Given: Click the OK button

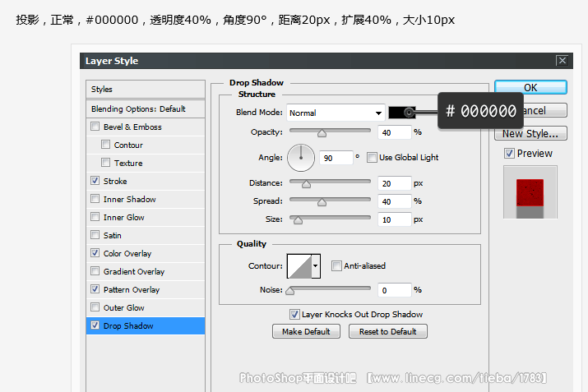Looking at the screenshot, I should [x=530, y=87].
